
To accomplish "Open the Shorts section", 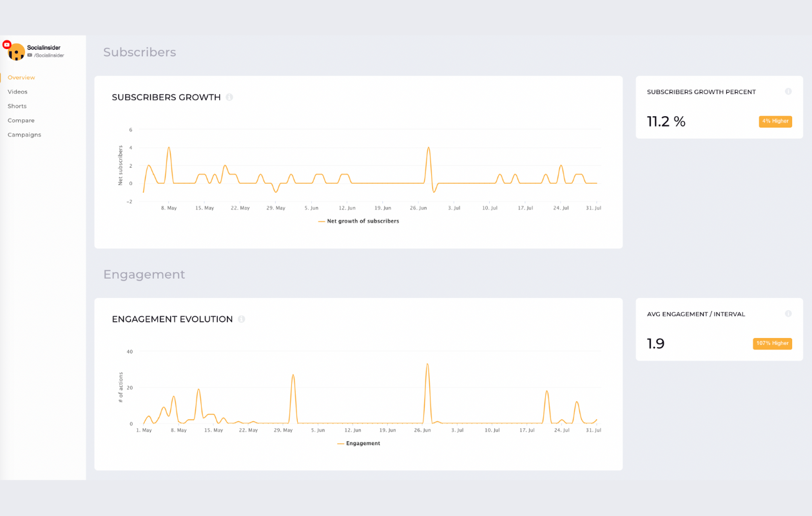I will [17, 106].
